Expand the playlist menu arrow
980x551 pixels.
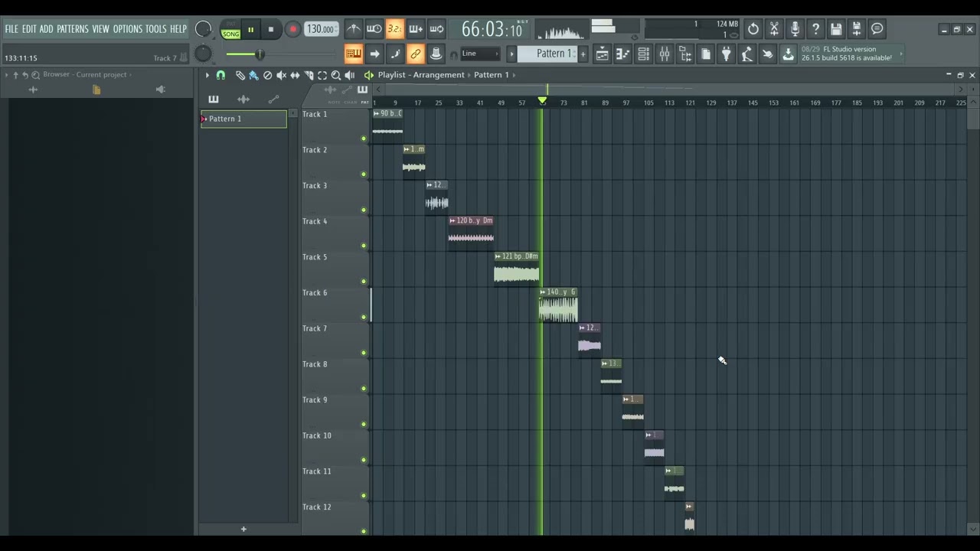coord(207,75)
